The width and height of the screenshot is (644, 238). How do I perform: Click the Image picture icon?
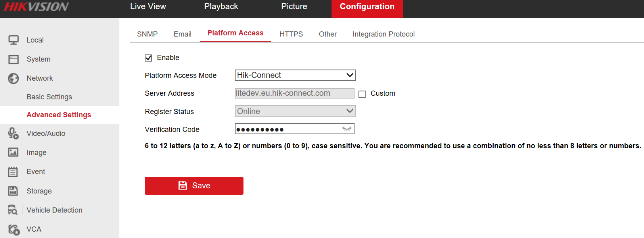pyautogui.click(x=13, y=152)
